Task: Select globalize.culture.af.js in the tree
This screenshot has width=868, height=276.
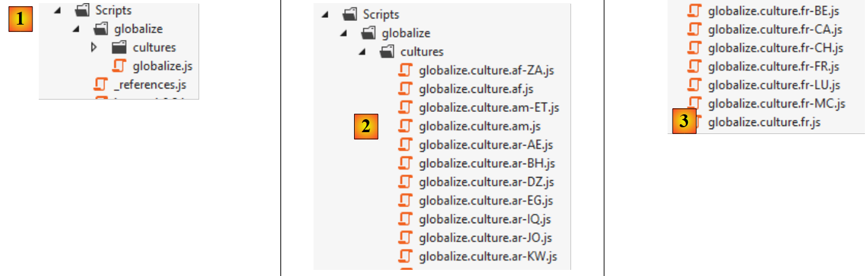Action: click(x=475, y=89)
